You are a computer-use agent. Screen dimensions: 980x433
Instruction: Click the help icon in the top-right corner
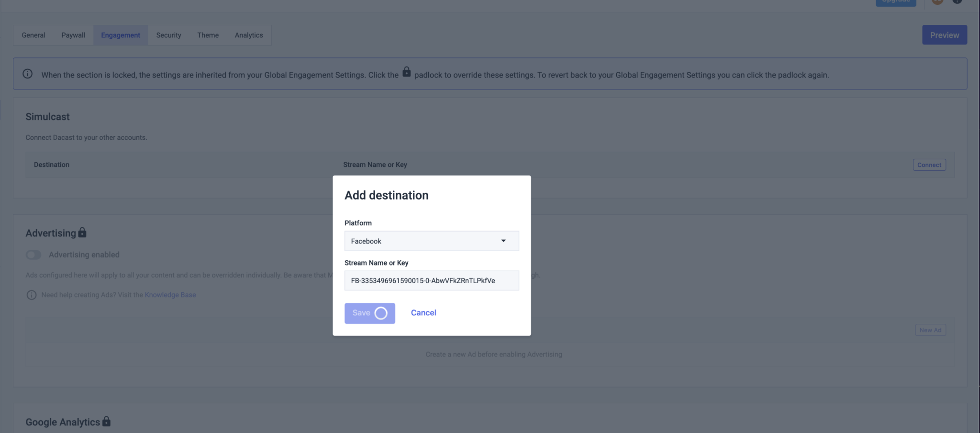[x=958, y=2]
